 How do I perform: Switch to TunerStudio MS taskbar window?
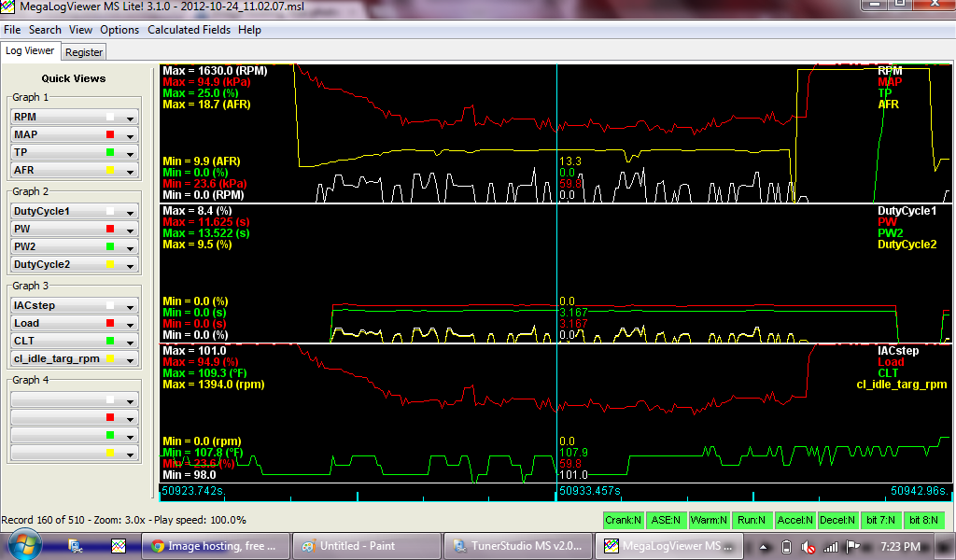[x=517, y=546]
